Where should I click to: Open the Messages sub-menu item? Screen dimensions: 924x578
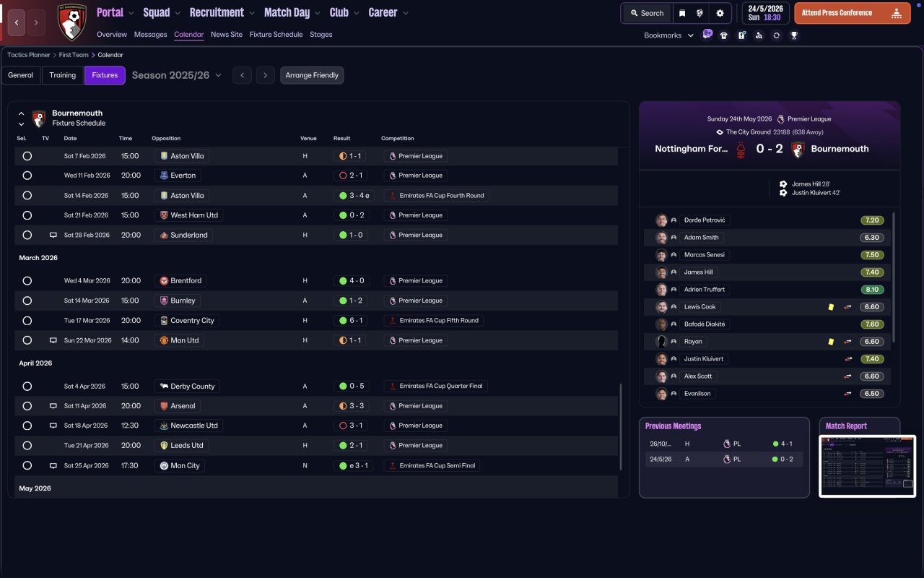coord(150,35)
